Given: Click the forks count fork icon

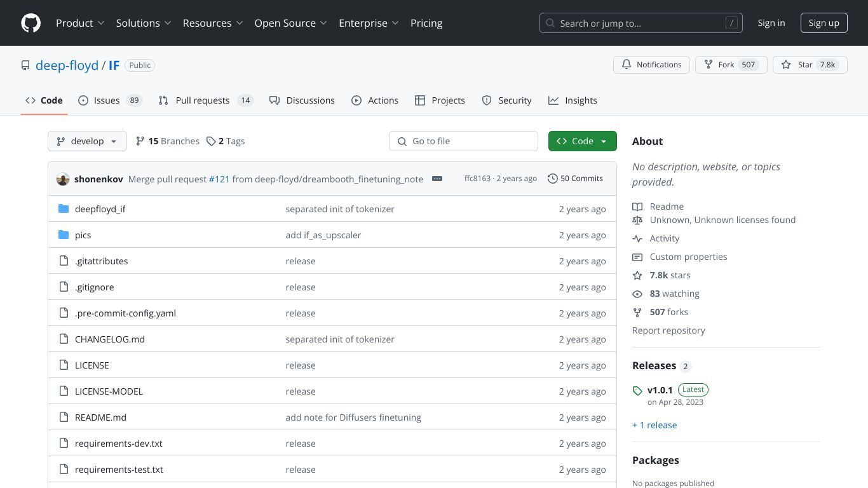Looking at the screenshot, I should pyautogui.click(x=637, y=312).
